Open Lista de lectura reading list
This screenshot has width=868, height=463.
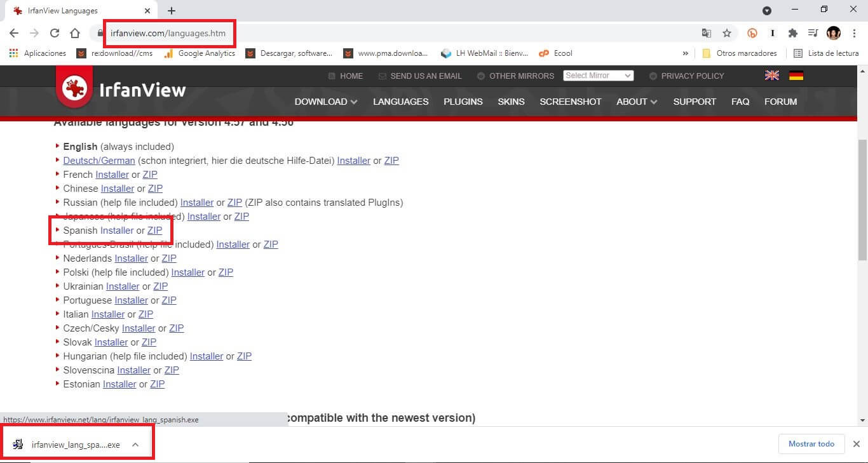tap(827, 53)
